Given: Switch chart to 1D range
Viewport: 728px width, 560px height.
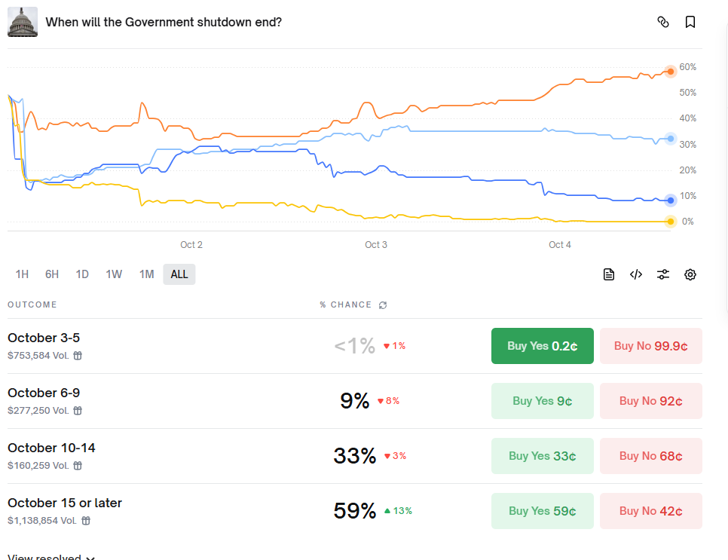Looking at the screenshot, I should (x=82, y=274).
